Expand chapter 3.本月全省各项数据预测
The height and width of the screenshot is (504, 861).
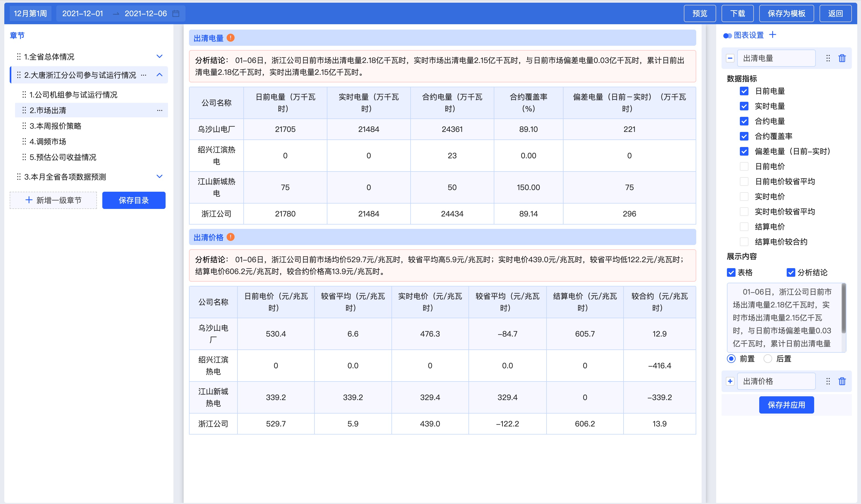click(x=159, y=177)
